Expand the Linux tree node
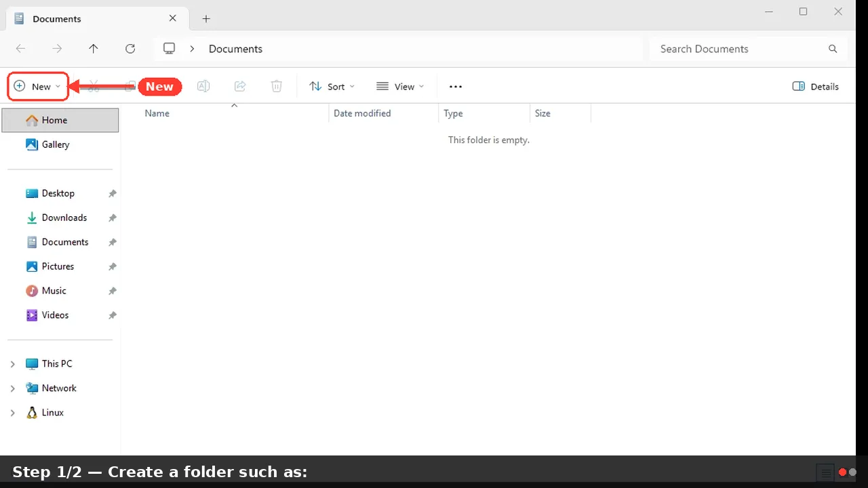868x488 pixels. tap(12, 413)
